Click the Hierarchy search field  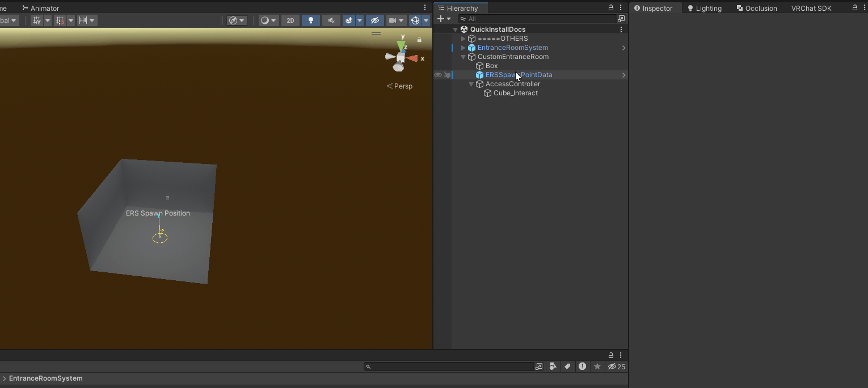[539, 19]
